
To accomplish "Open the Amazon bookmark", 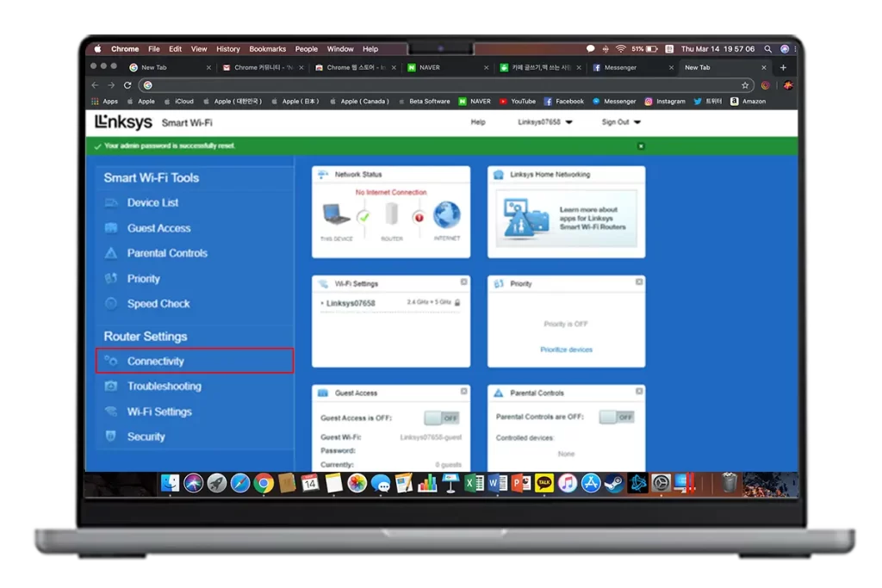I will coord(748,102).
